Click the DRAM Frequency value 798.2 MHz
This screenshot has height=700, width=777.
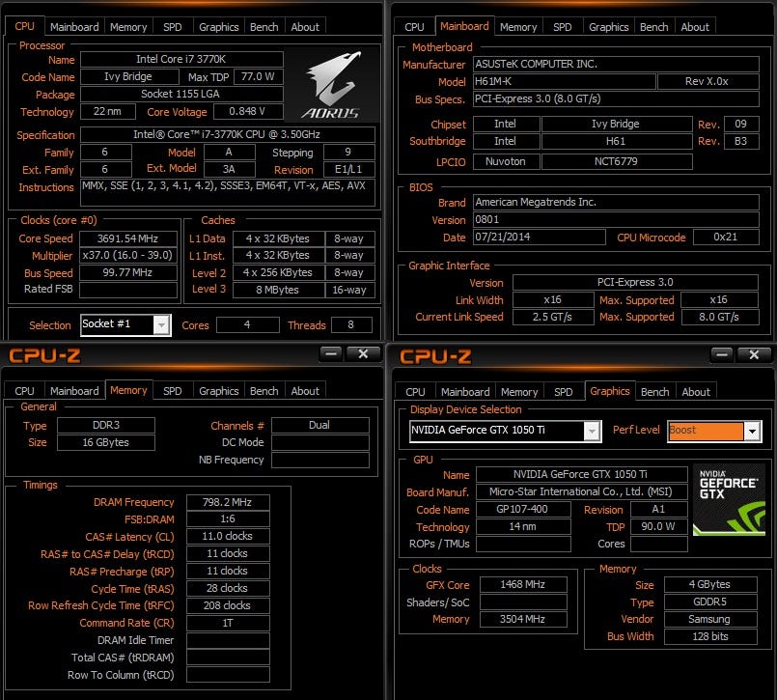pyautogui.click(x=228, y=503)
